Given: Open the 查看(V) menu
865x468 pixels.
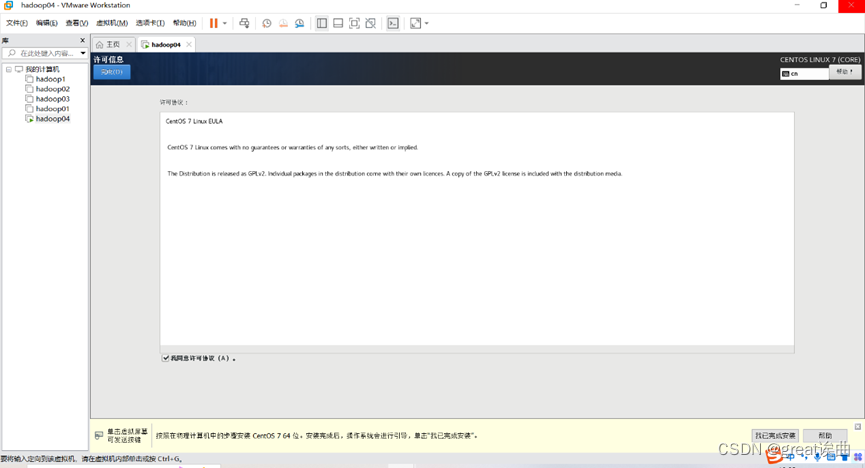Looking at the screenshot, I should tap(77, 23).
